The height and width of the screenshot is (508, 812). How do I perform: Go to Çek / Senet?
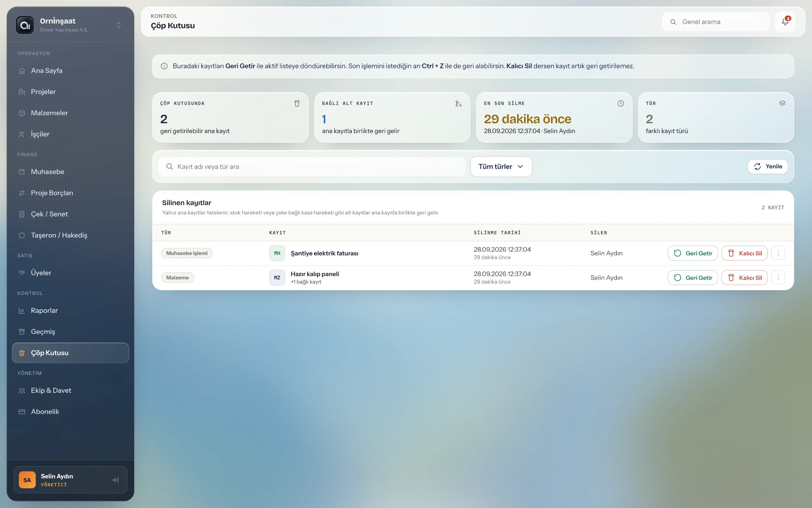(70, 214)
